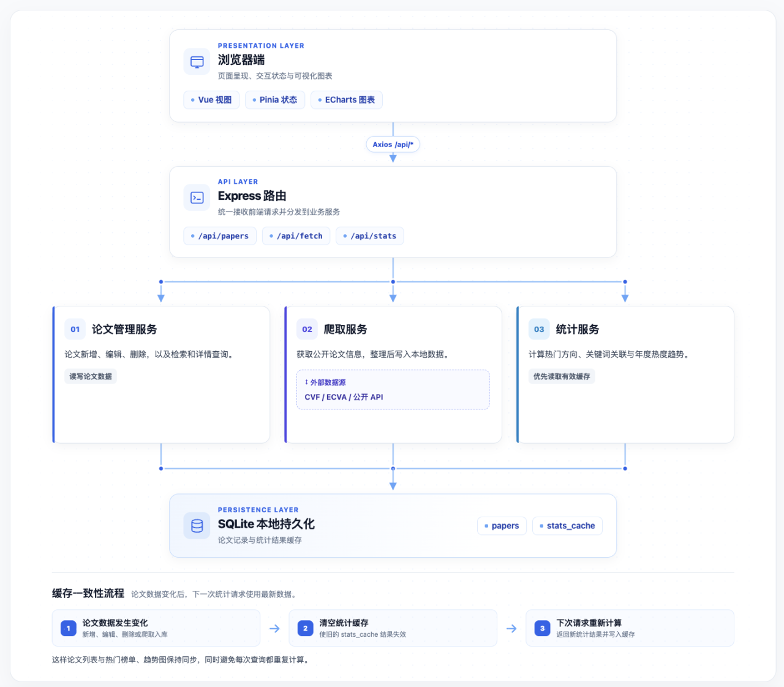
Task: Select the 03 badge of 统计服务
Action: pos(539,329)
